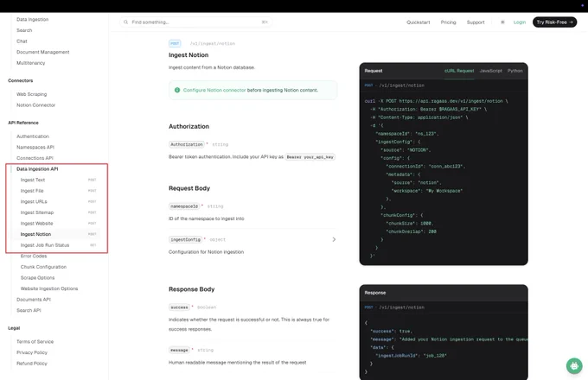Open Ingest Website endpoint

pyautogui.click(x=36, y=223)
